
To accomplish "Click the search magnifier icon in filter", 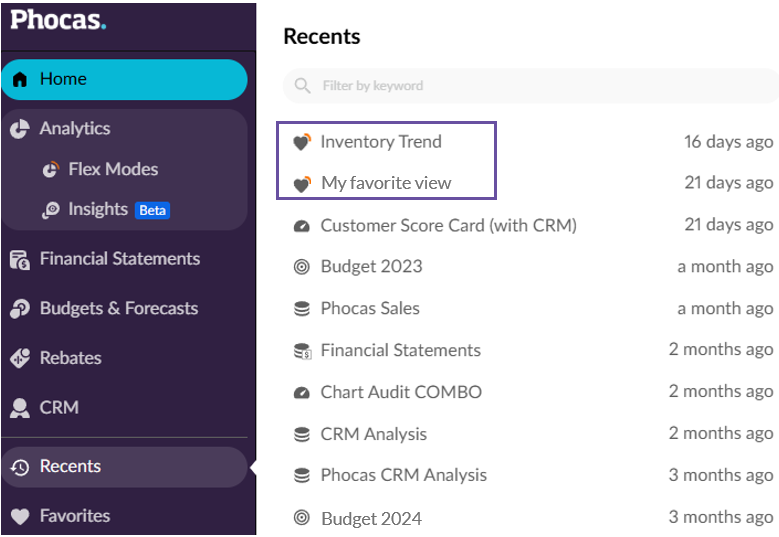I will pos(302,86).
